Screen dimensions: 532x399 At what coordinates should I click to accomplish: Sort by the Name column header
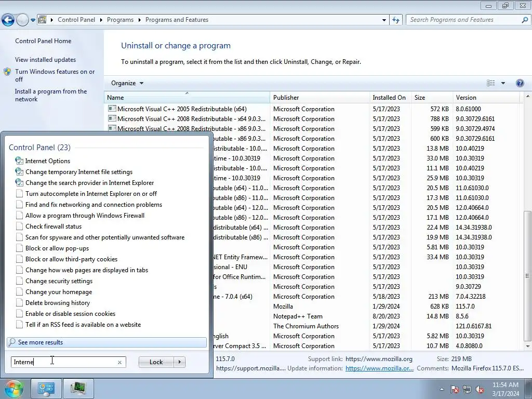pos(187,97)
